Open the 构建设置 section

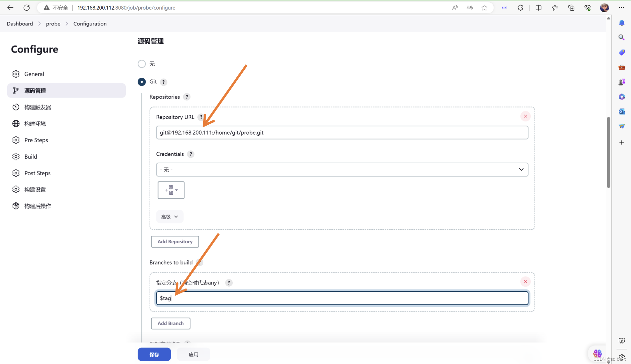[x=66, y=189]
